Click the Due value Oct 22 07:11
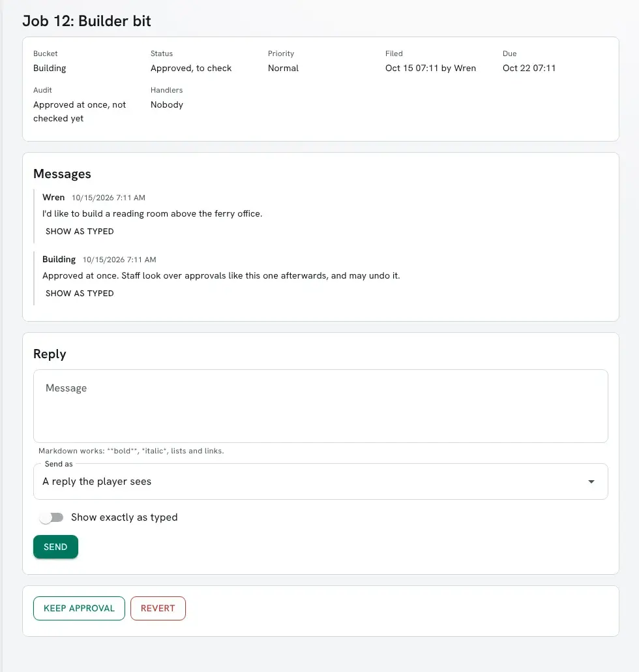 pos(529,68)
